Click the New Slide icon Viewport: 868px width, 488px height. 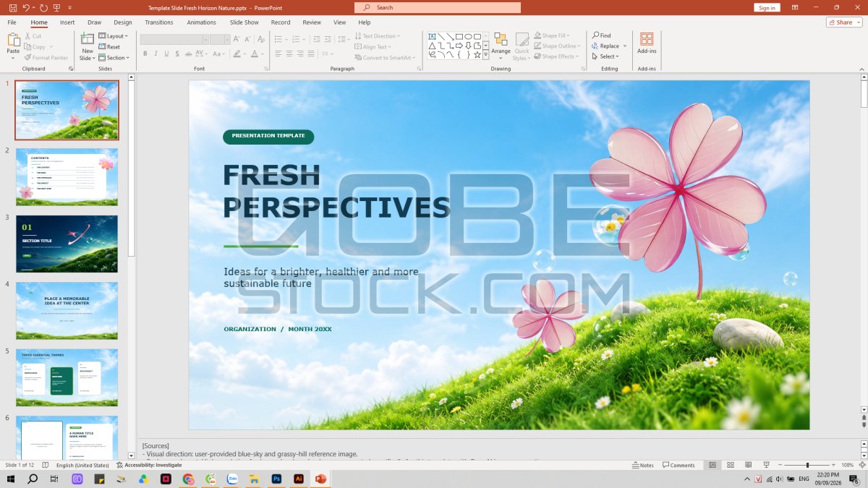[88, 39]
